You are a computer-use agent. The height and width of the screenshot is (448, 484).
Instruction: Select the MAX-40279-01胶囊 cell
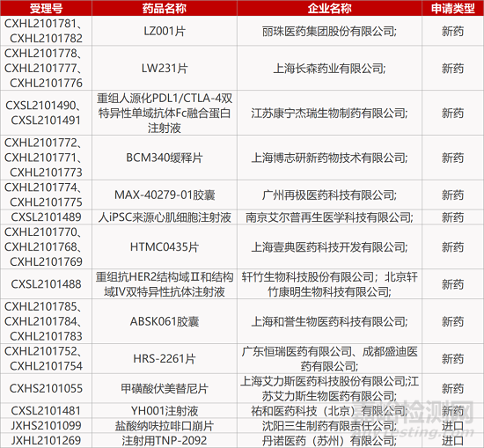(x=165, y=195)
